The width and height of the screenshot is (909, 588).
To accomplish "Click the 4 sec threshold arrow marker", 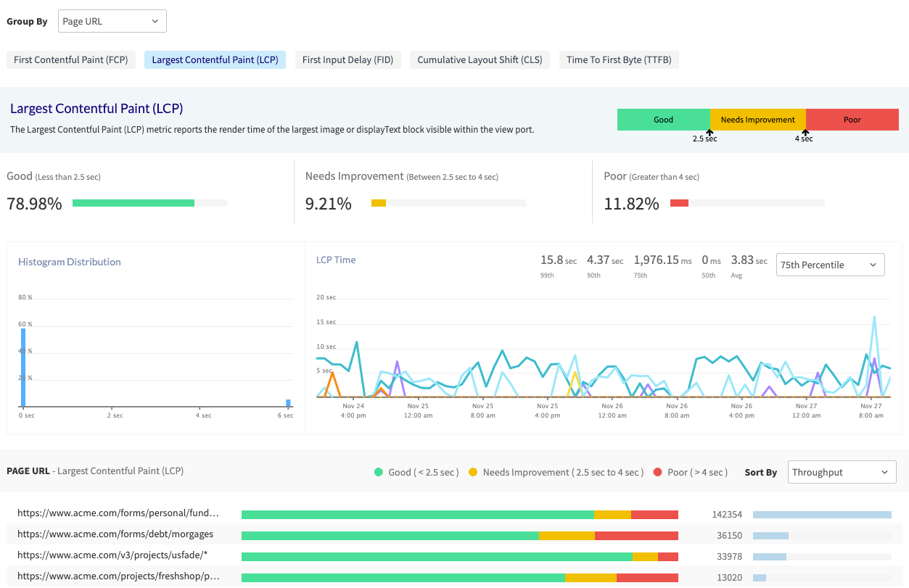I will point(805,133).
